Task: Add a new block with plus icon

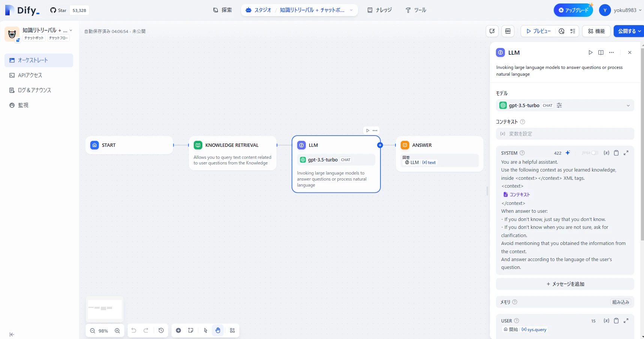Action: click(x=178, y=330)
